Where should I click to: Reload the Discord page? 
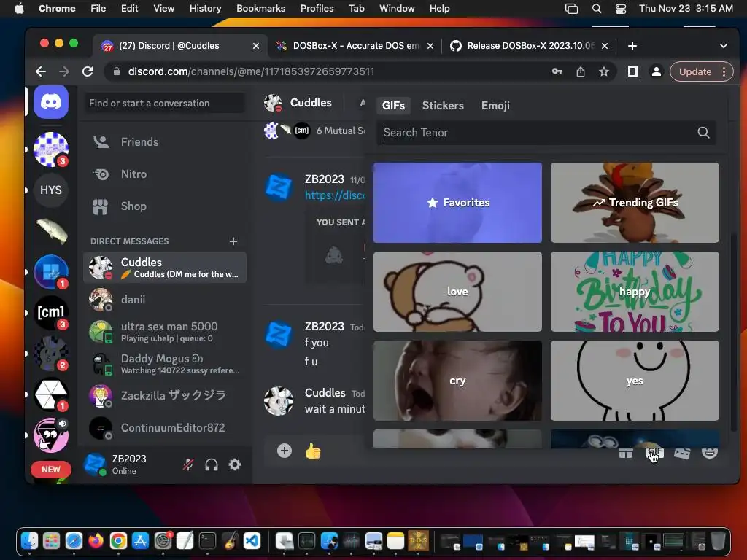(88, 71)
